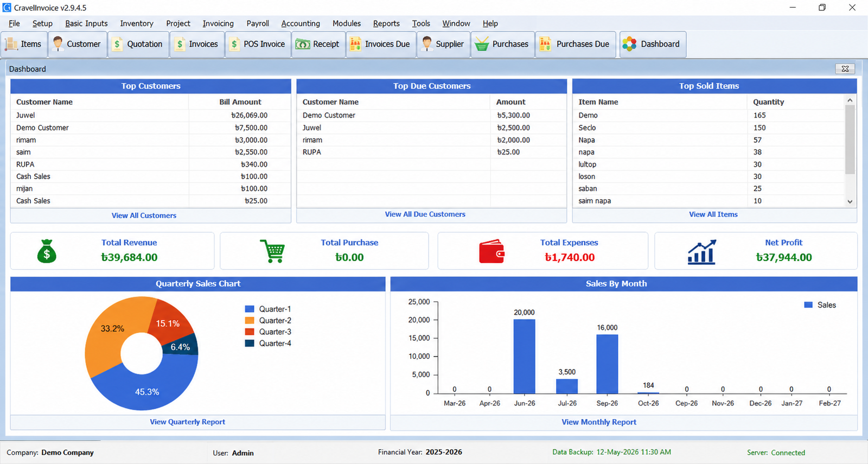Open View Monthly Report link
Screen dimensions: 868x464
(599, 422)
